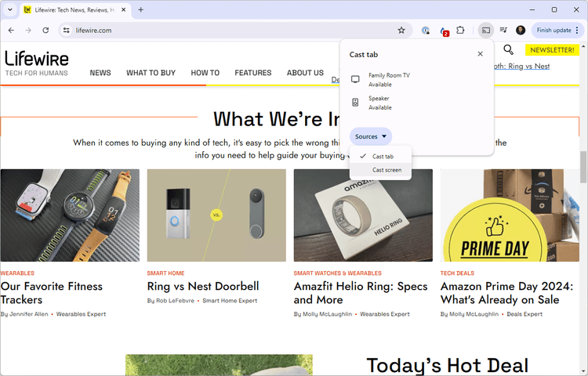
Task: Click SMART WATCHES & WEARABLES category label
Action: pyautogui.click(x=337, y=273)
